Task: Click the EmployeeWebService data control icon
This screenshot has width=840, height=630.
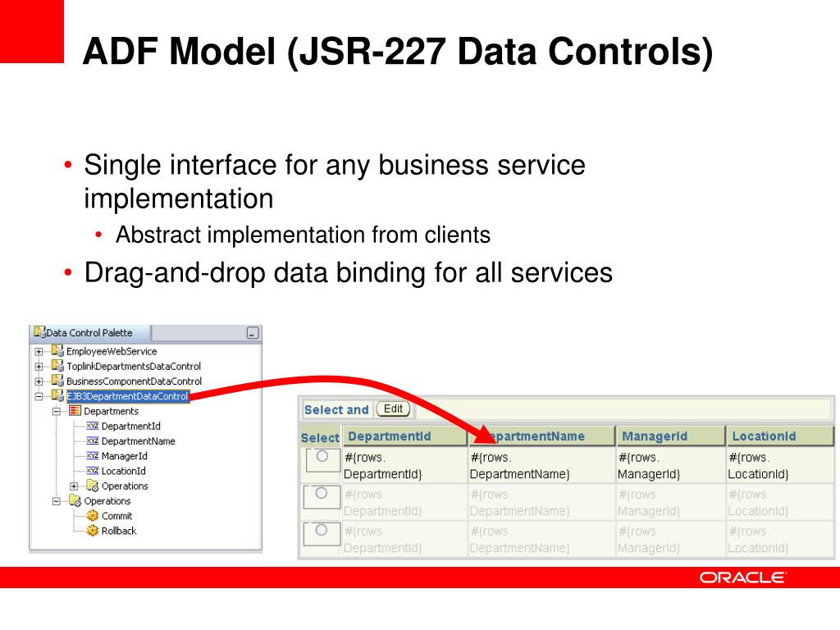Action: (x=57, y=351)
